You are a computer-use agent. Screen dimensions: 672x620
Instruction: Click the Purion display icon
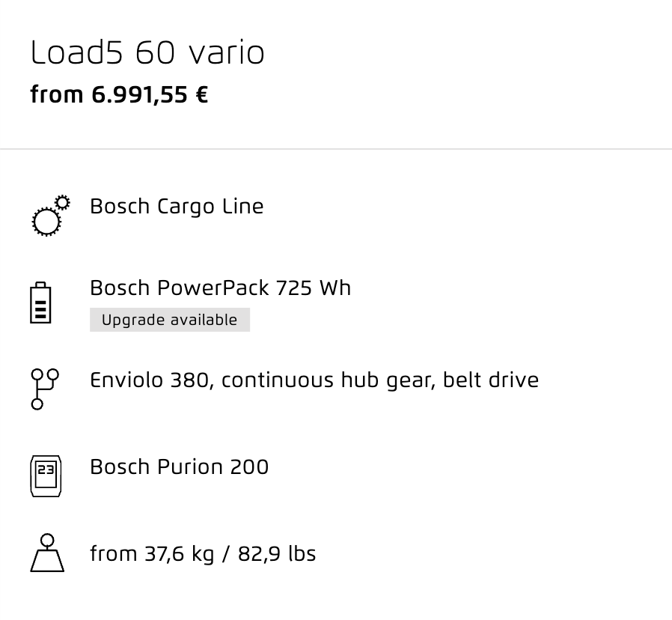(x=46, y=476)
